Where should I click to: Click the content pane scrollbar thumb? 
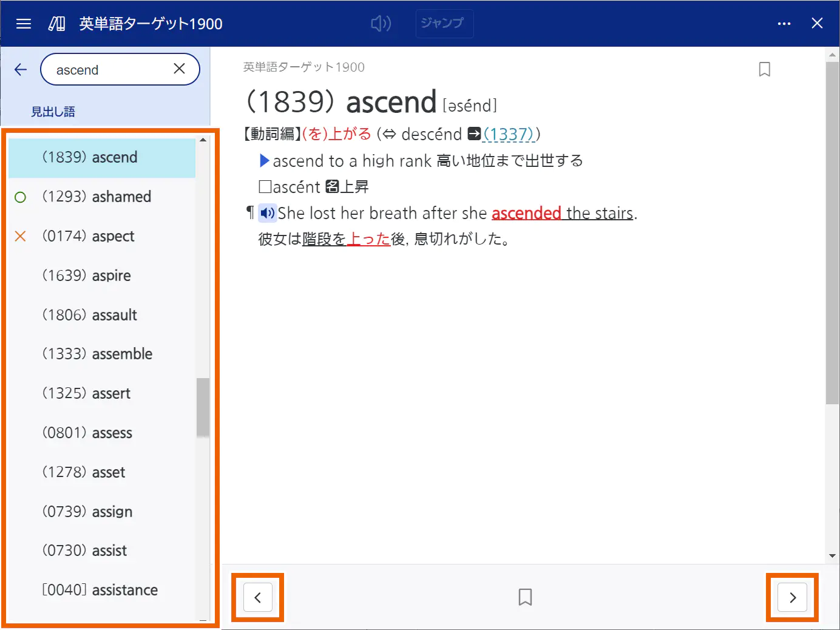coord(832,232)
